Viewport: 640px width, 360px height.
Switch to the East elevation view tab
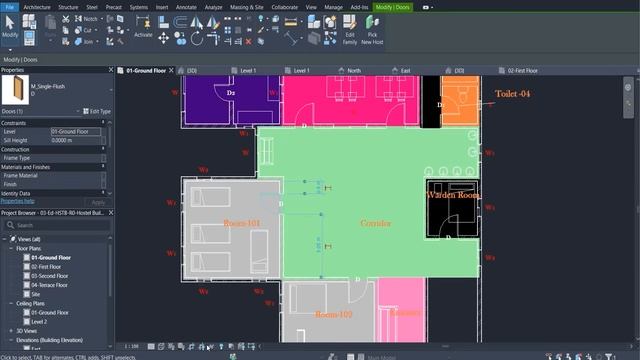click(x=405, y=71)
